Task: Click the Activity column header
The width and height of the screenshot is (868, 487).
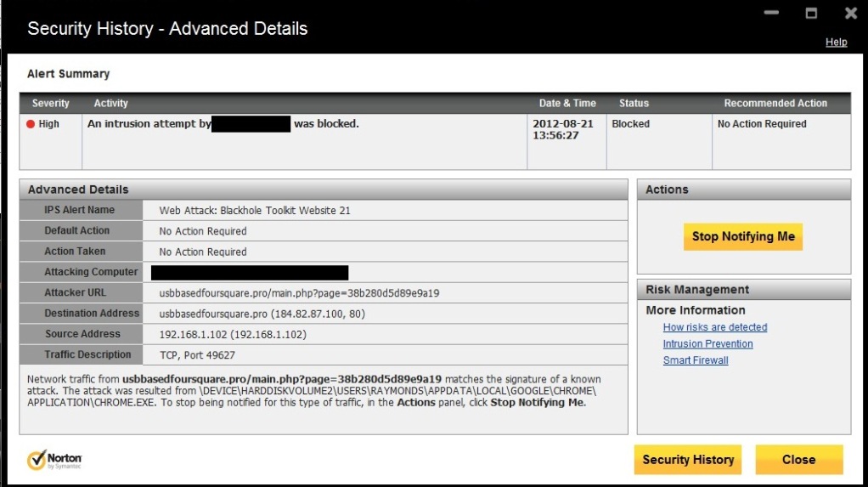Action: point(110,103)
